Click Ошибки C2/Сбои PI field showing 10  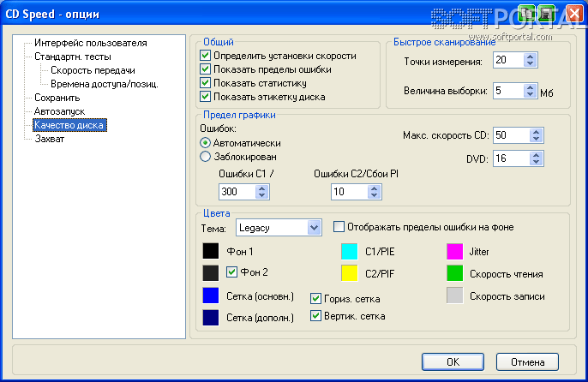350,192
